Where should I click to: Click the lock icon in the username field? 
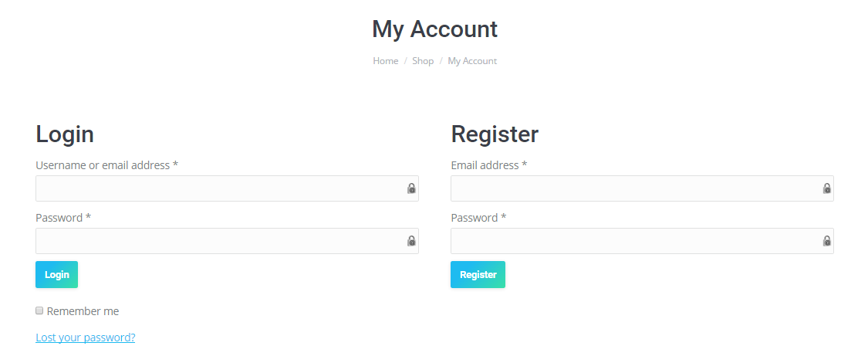click(x=411, y=188)
